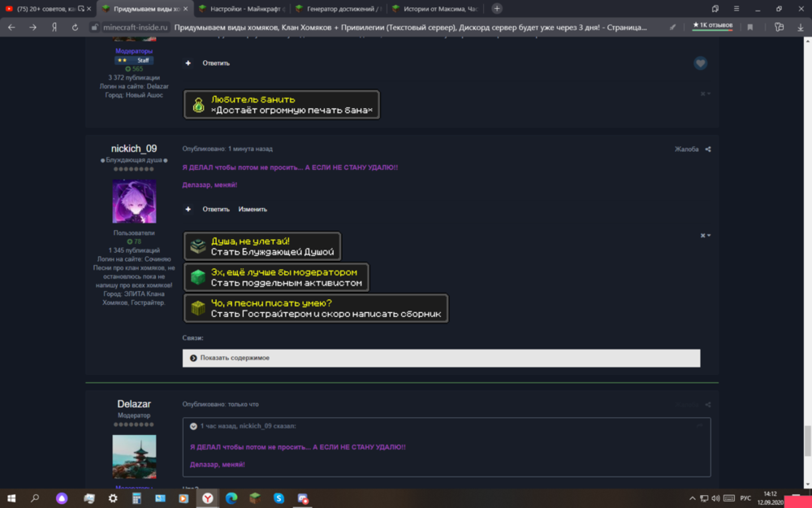812x508 pixels.
Task: Show hidden system tray icons
Action: (692, 499)
